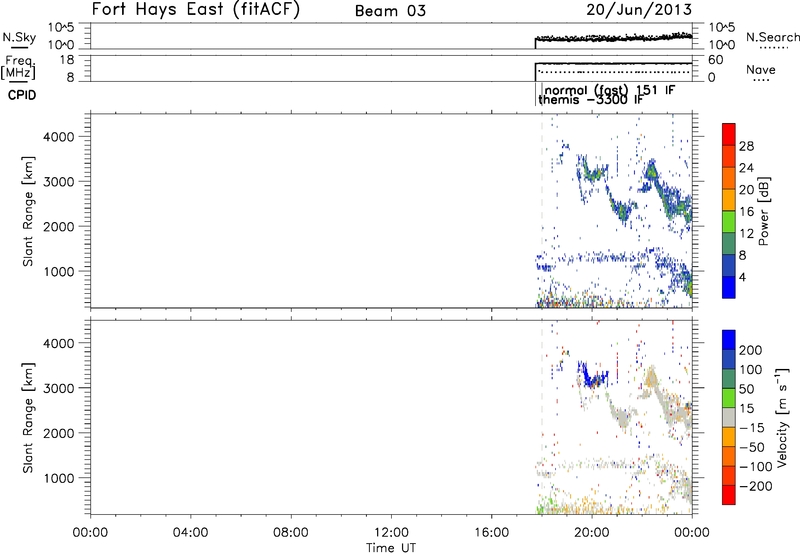The height and width of the screenshot is (554, 800).
Task: Click the gray Velocity colorbar segment
Action: 729,417
